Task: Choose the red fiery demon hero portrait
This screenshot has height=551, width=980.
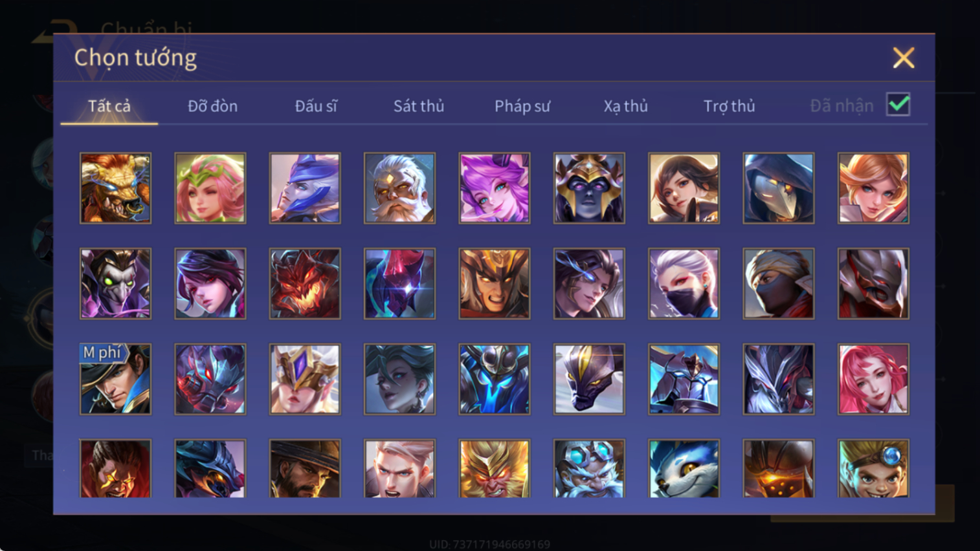Action: [x=305, y=283]
